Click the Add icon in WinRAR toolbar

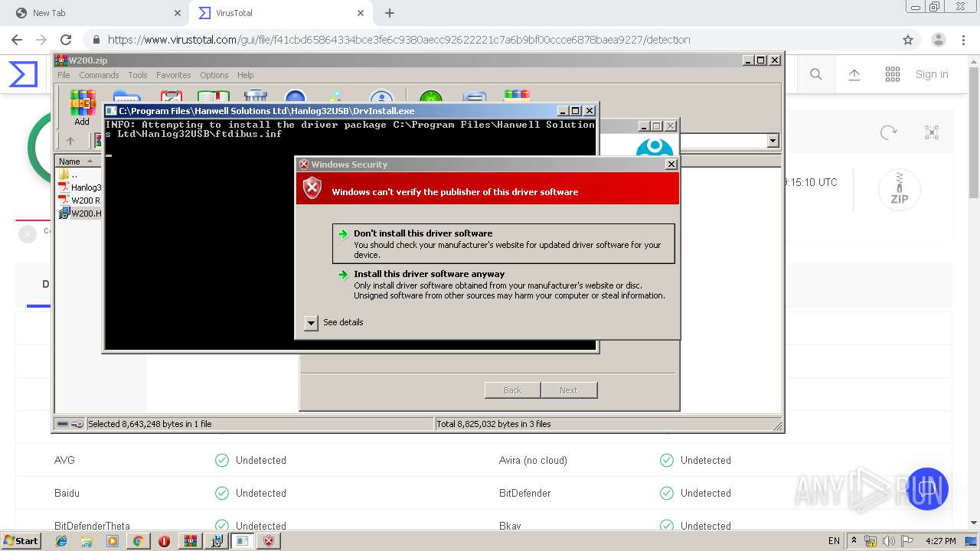coord(82,108)
